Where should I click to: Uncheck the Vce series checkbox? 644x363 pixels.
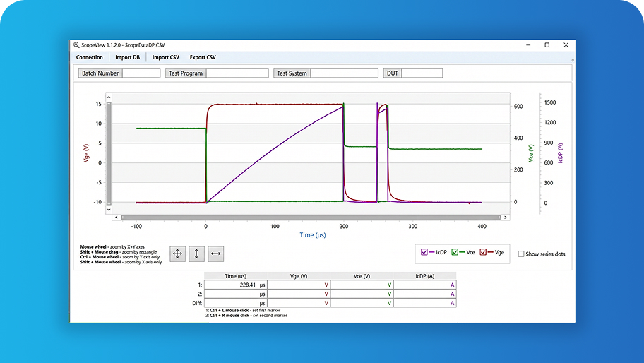point(455,252)
